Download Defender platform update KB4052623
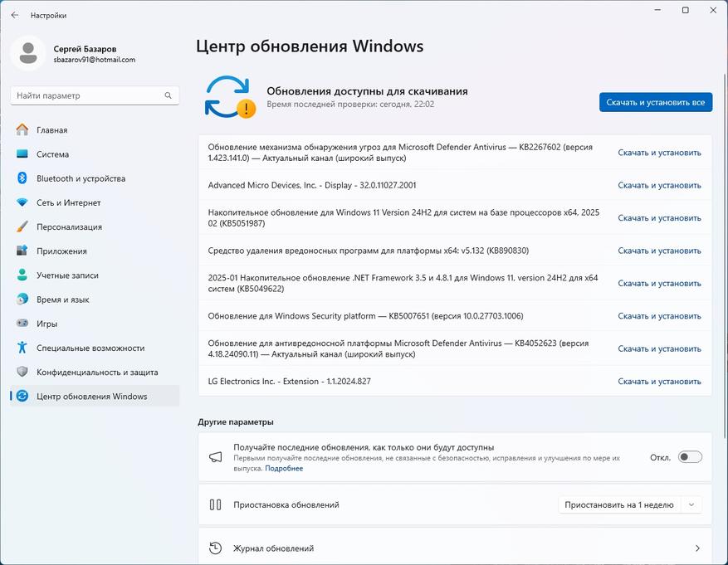The image size is (728, 565). 659,348
